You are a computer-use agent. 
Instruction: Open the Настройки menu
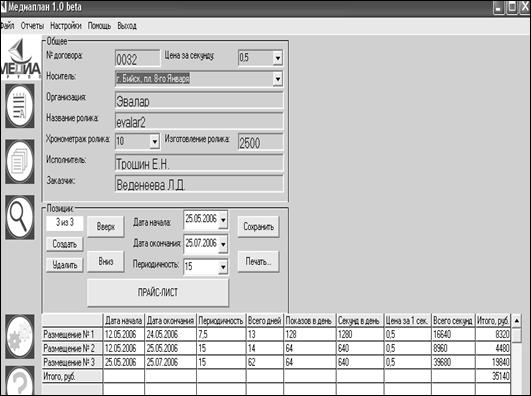[x=66, y=26]
